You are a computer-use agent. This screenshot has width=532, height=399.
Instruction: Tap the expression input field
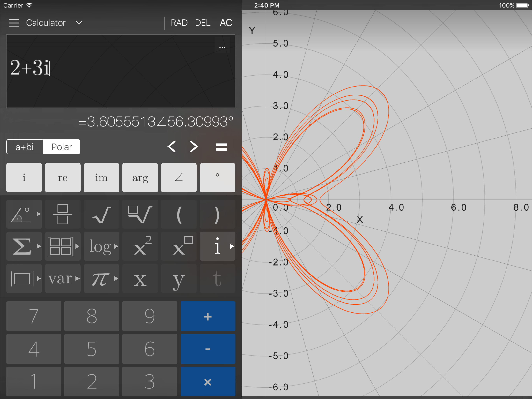pos(121,71)
